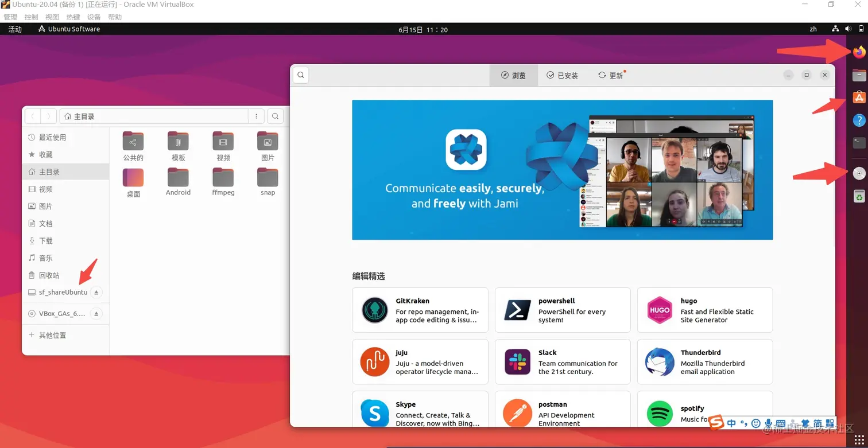Image resolution: width=868 pixels, height=448 pixels.
Task: Open the optical disc icon in dock
Action: tap(859, 173)
